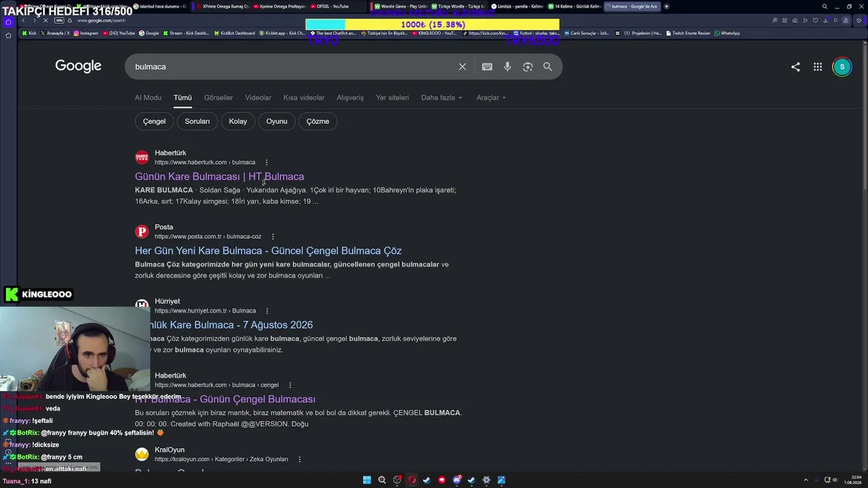Open the Google account avatar menu

click(842, 66)
